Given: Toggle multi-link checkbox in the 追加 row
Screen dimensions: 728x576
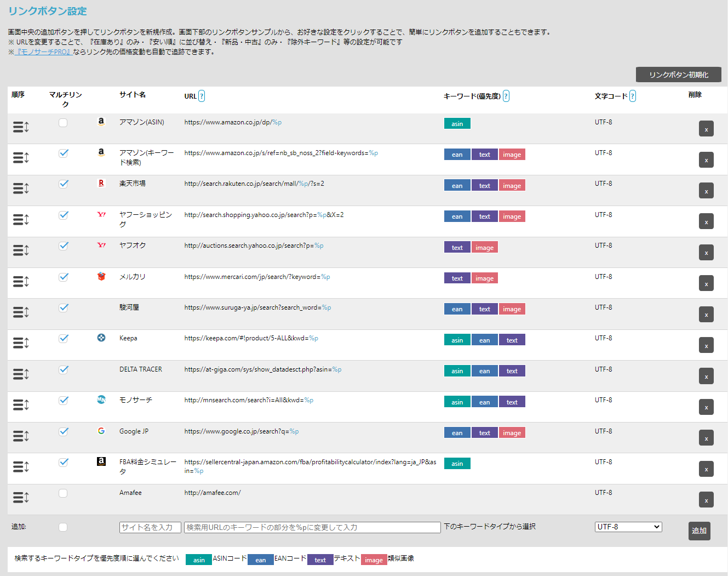Looking at the screenshot, I should tap(63, 527).
